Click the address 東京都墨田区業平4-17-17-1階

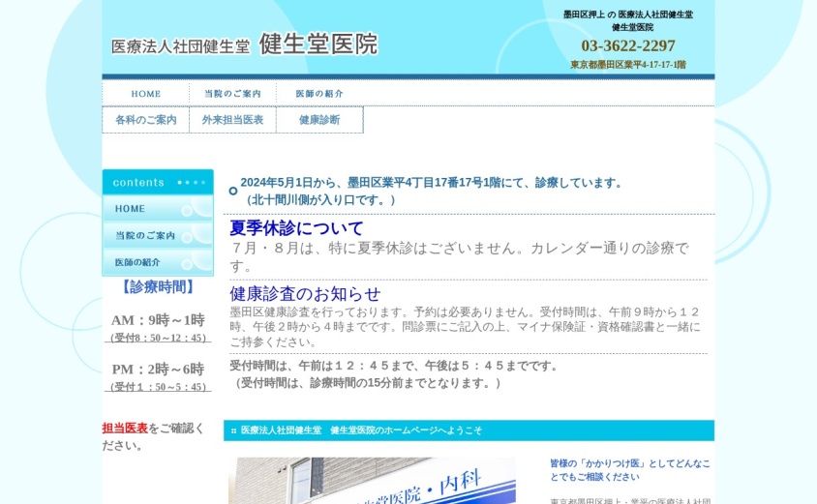[x=628, y=65]
